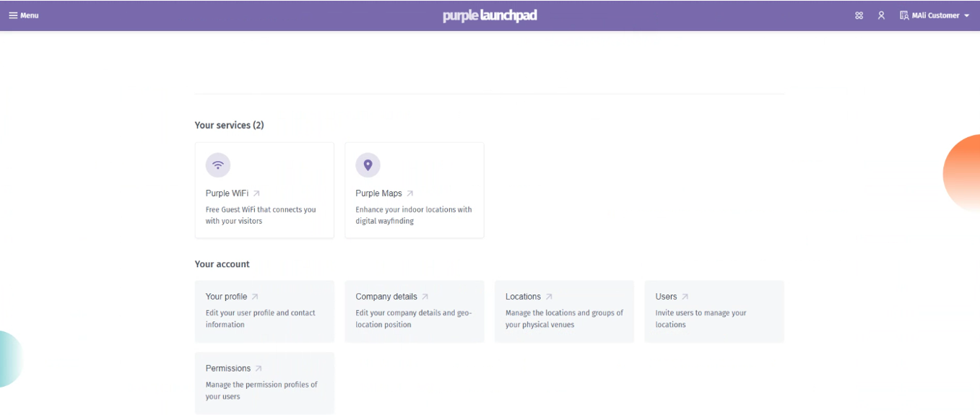980x415 pixels.
Task: Click the Purple Maps location pin icon
Action: [x=368, y=165]
